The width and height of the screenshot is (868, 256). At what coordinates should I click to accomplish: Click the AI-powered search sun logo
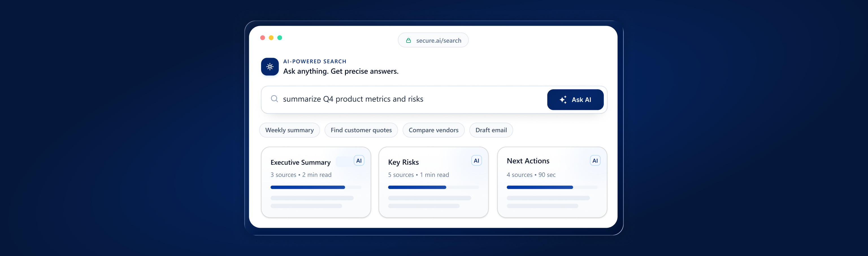(270, 67)
